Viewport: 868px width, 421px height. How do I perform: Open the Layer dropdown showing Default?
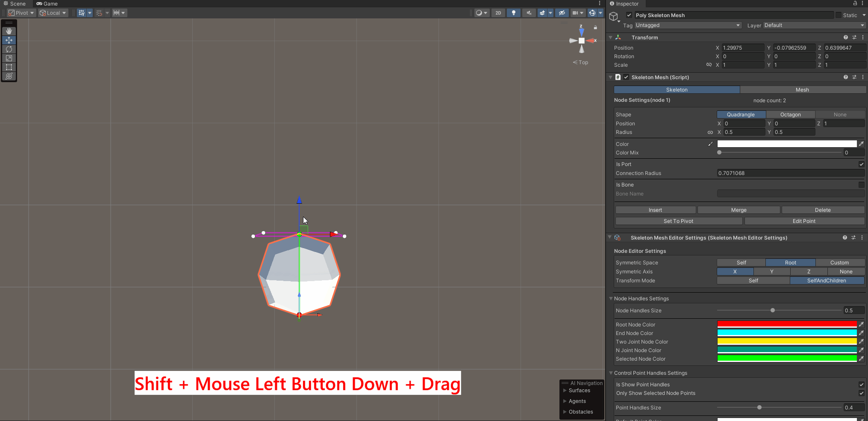tap(814, 25)
